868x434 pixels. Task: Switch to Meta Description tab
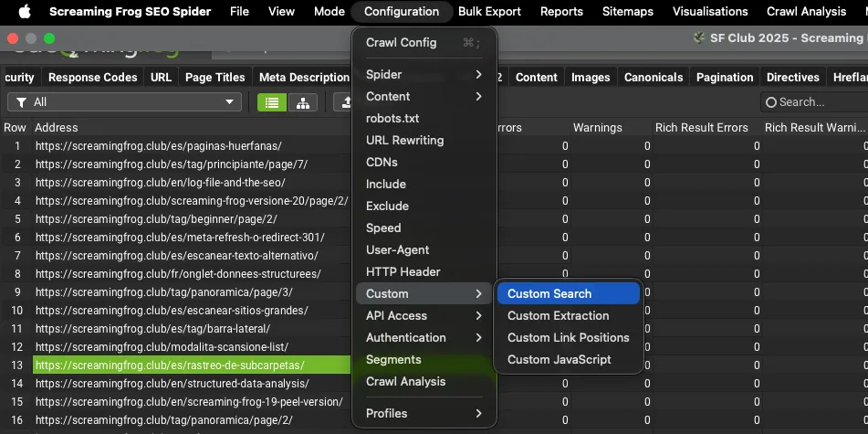tap(304, 78)
